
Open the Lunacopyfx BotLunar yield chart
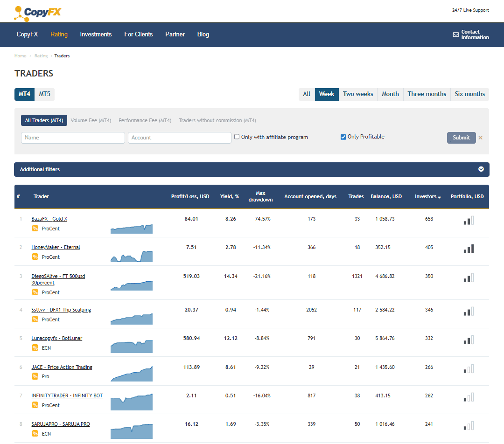coord(132,347)
